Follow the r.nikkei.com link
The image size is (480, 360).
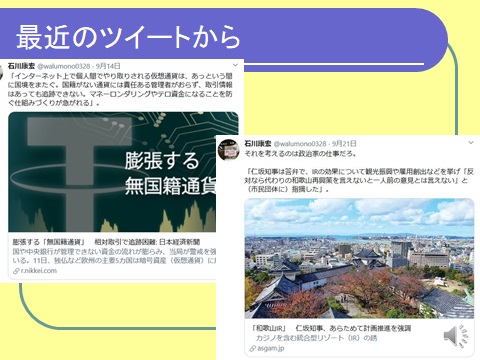coord(39,271)
